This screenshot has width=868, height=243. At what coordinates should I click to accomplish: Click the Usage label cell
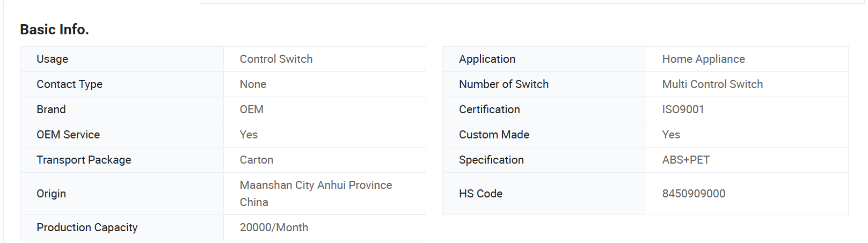tap(122, 59)
